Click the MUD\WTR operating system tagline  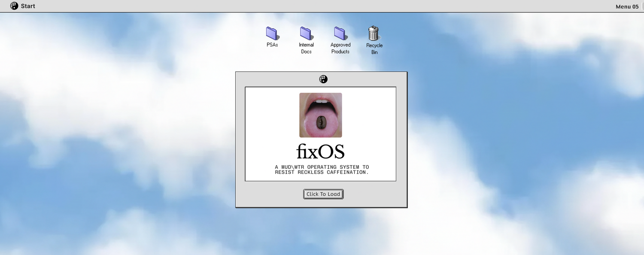(x=322, y=170)
